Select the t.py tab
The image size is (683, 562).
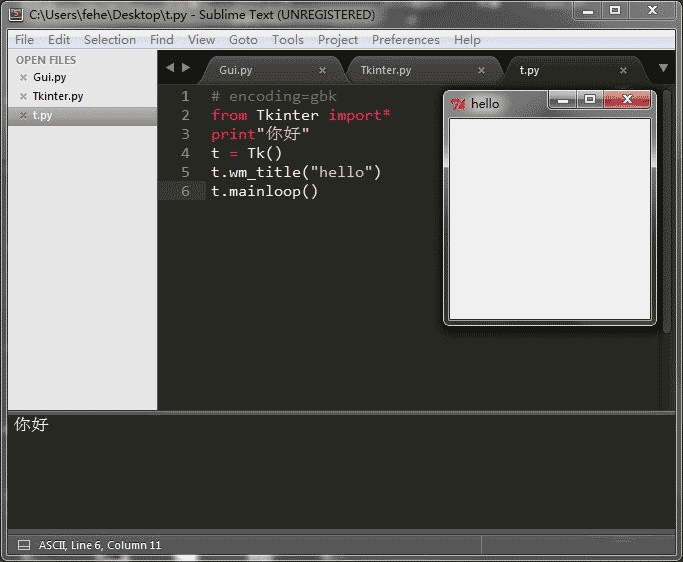pos(575,70)
